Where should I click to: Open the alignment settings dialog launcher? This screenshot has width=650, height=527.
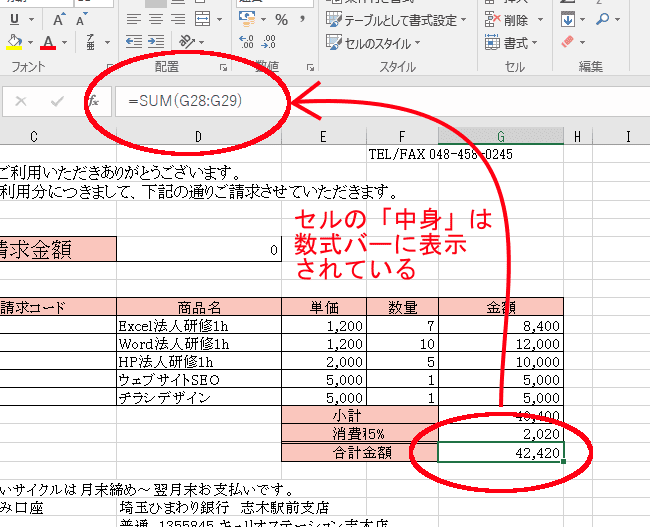point(222,67)
